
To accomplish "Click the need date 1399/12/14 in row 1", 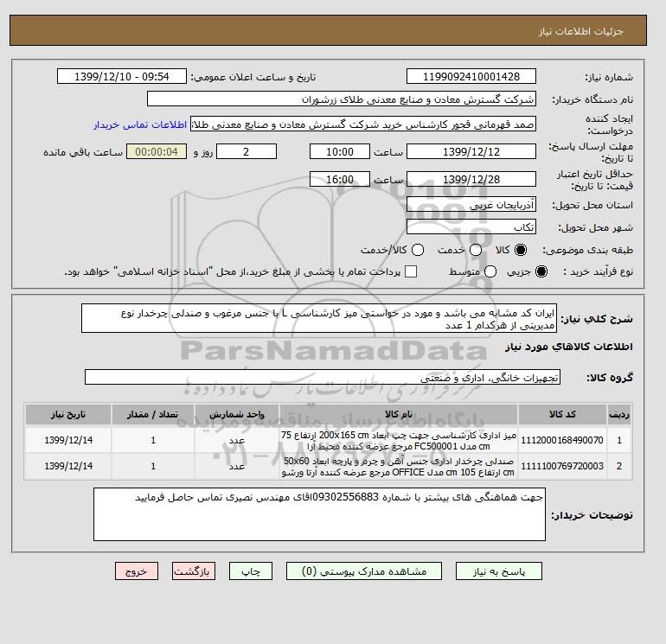I will (68, 440).
